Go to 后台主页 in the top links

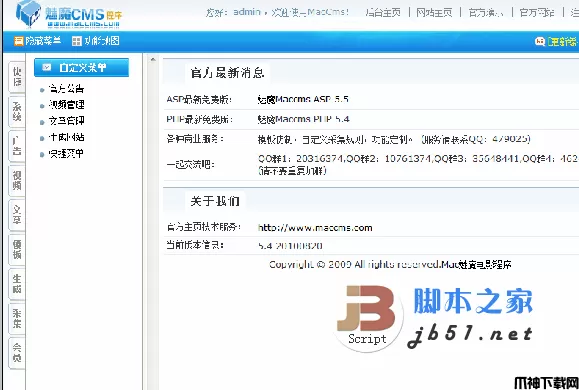[x=383, y=13]
